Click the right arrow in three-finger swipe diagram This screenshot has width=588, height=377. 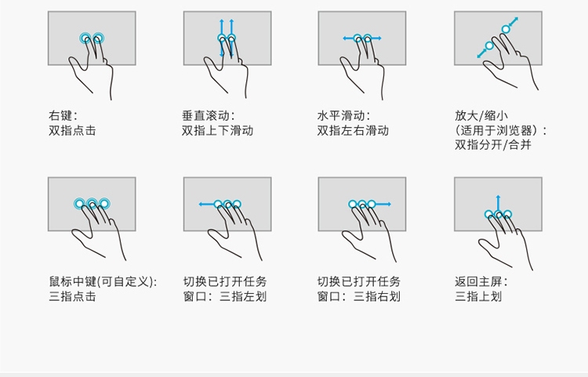pos(383,205)
